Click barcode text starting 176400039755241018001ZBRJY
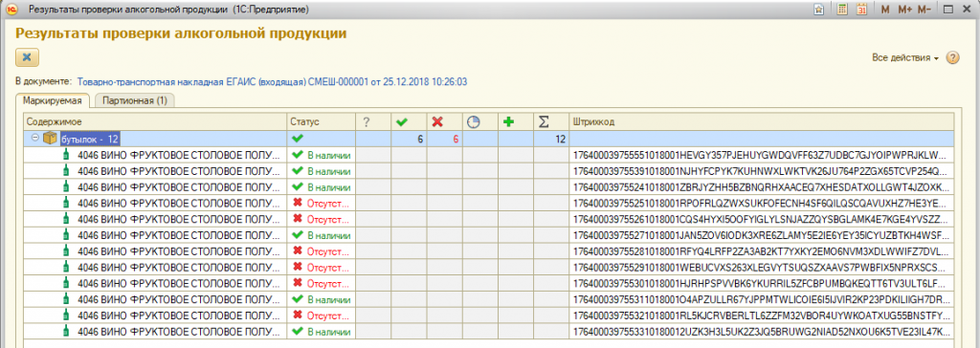The image size is (980, 348). tap(761, 186)
